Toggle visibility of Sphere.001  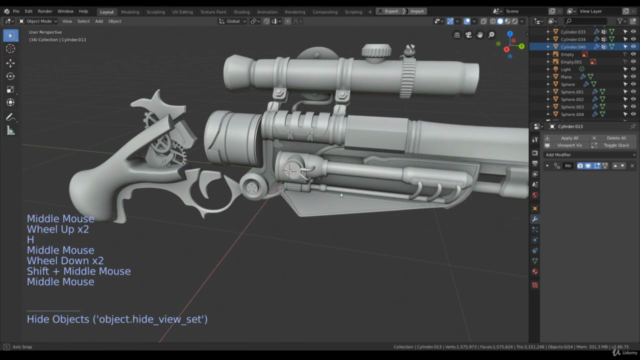[x=633, y=92]
